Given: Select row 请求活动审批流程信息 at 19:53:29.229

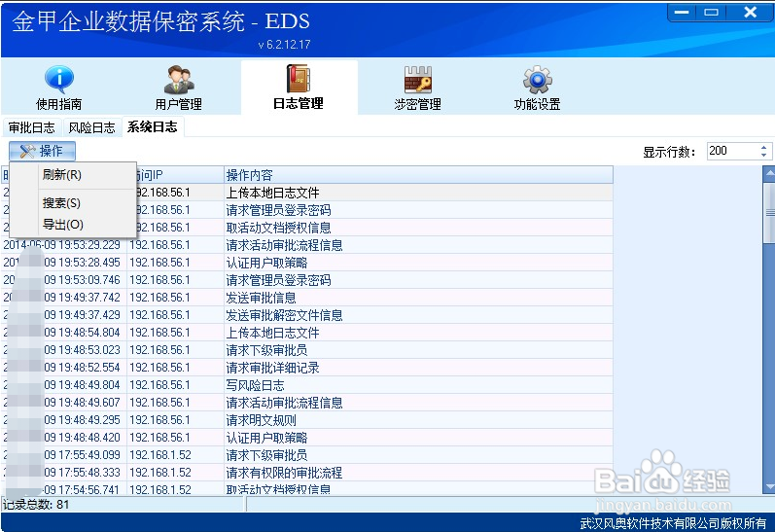Looking at the screenshot, I should click(x=307, y=245).
